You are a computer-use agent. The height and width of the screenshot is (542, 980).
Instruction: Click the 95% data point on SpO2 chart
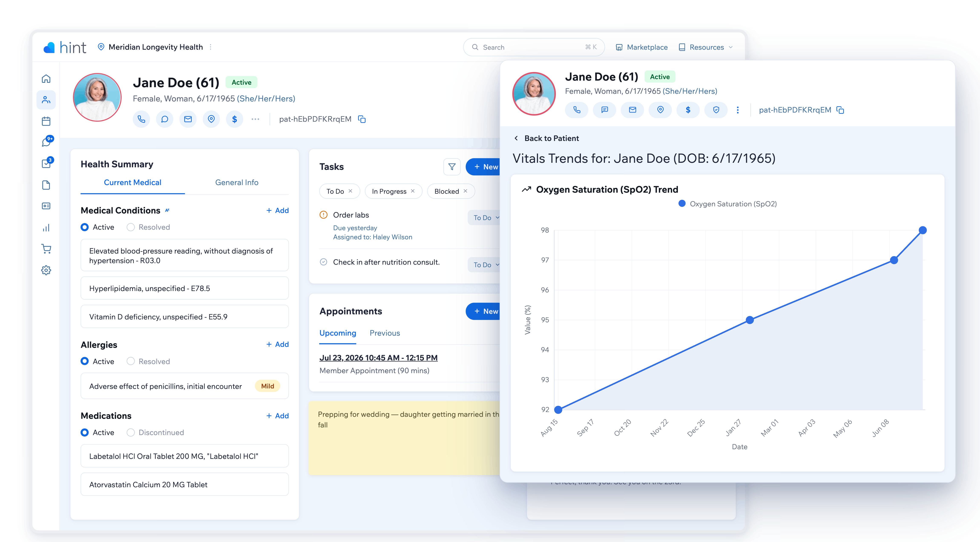749,320
